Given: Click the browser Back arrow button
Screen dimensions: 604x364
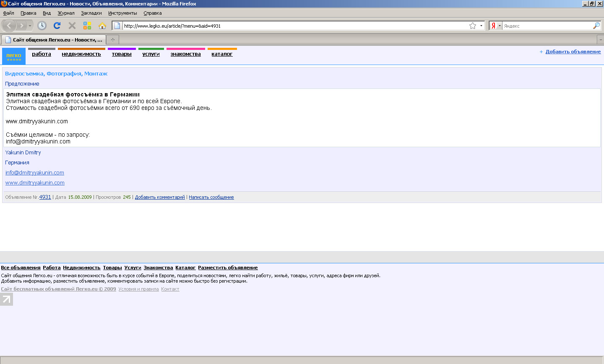Looking at the screenshot, I should (x=9, y=26).
